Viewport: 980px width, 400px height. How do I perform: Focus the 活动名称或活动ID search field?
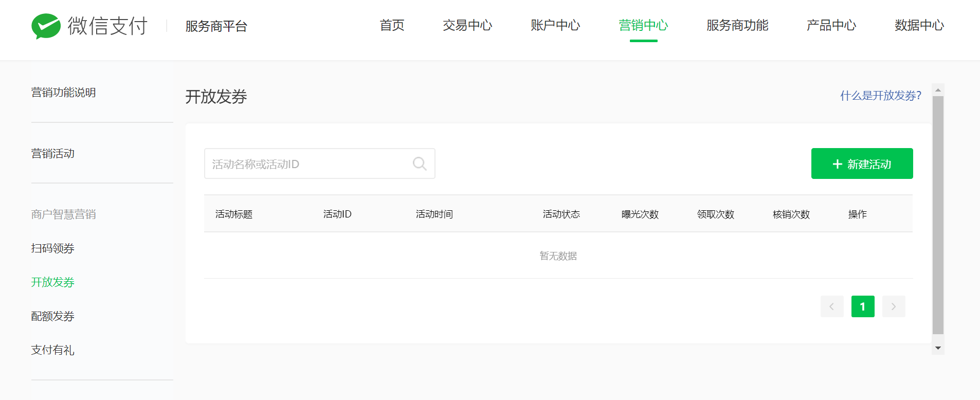pos(308,164)
